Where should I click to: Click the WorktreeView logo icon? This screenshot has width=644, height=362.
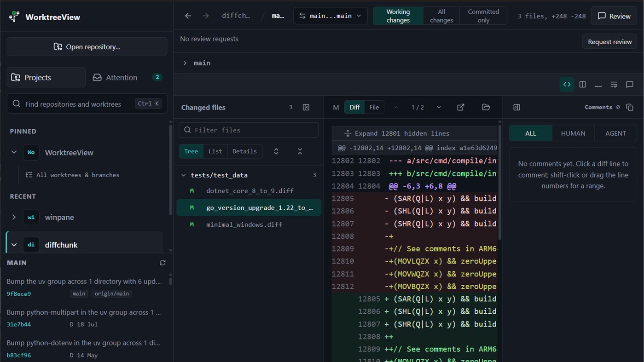14,17
